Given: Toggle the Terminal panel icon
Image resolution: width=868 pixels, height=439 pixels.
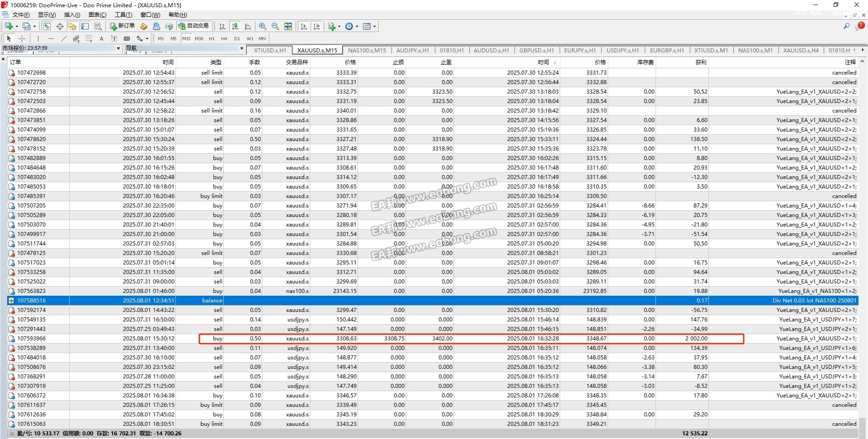Looking at the screenshot, I should tap(85, 26).
